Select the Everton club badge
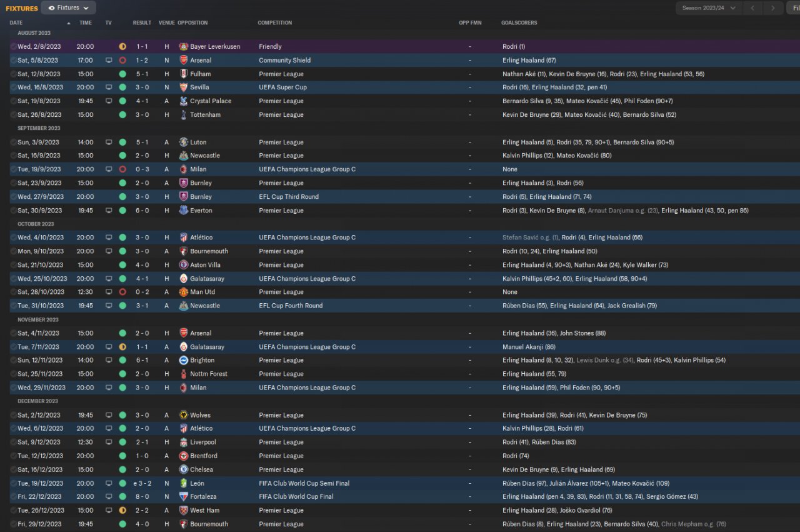The height and width of the screenshot is (532, 800). coord(184,211)
